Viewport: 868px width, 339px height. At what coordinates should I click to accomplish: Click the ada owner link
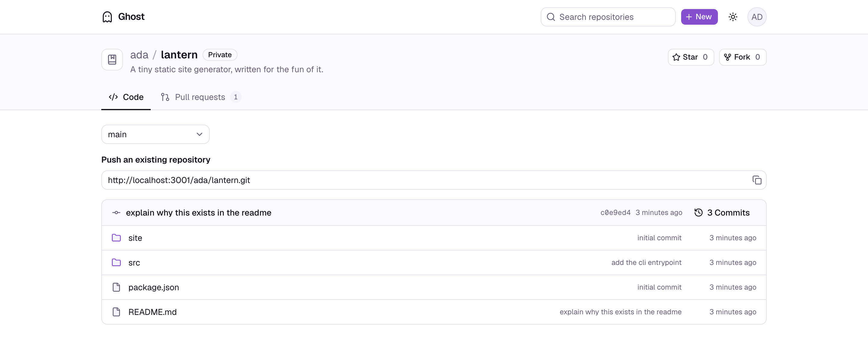point(139,54)
